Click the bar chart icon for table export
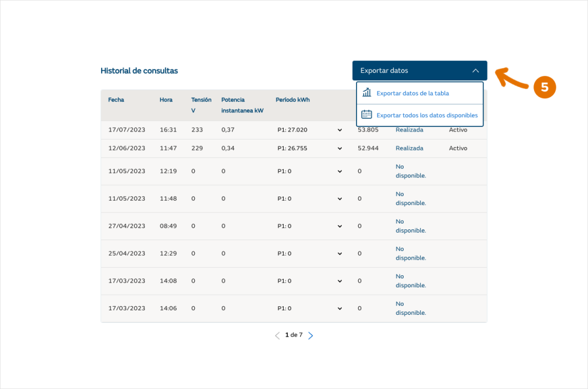Screen dimensions: 588x389 [x=367, y=93]
